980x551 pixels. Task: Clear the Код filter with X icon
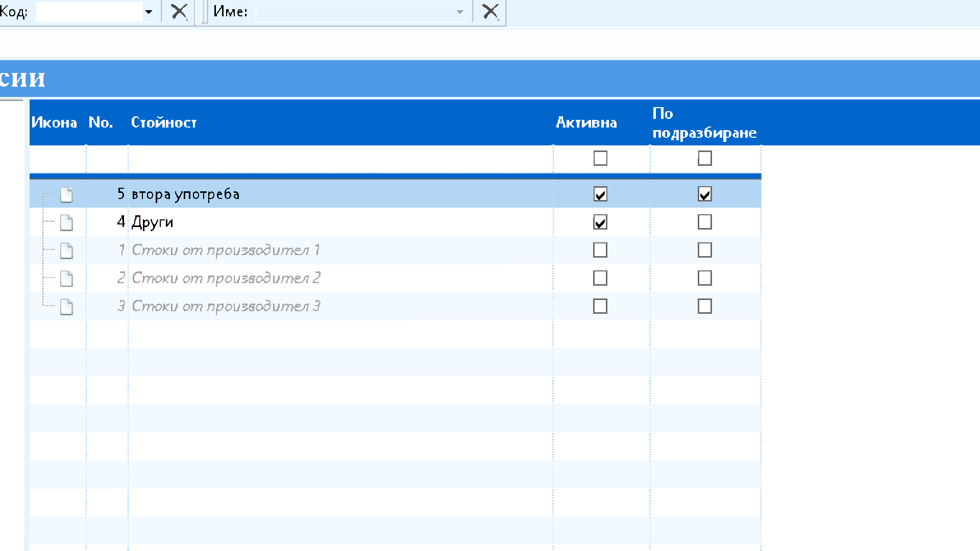coord(179,11)
